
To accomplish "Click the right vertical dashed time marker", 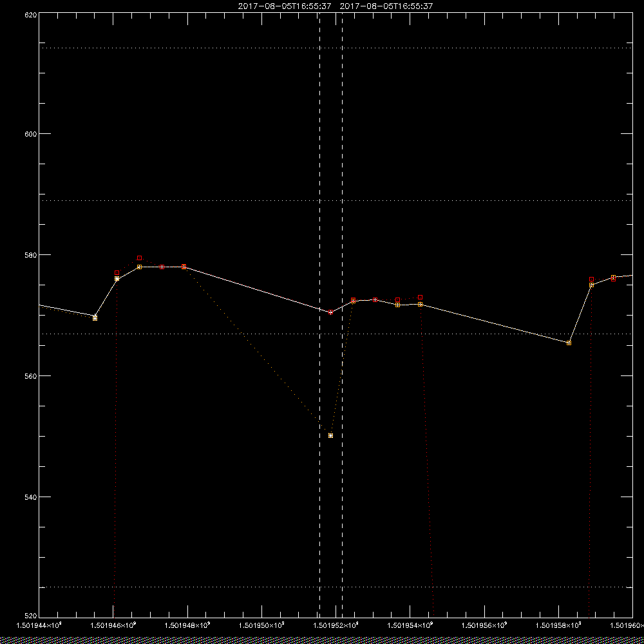I will 342,314.
